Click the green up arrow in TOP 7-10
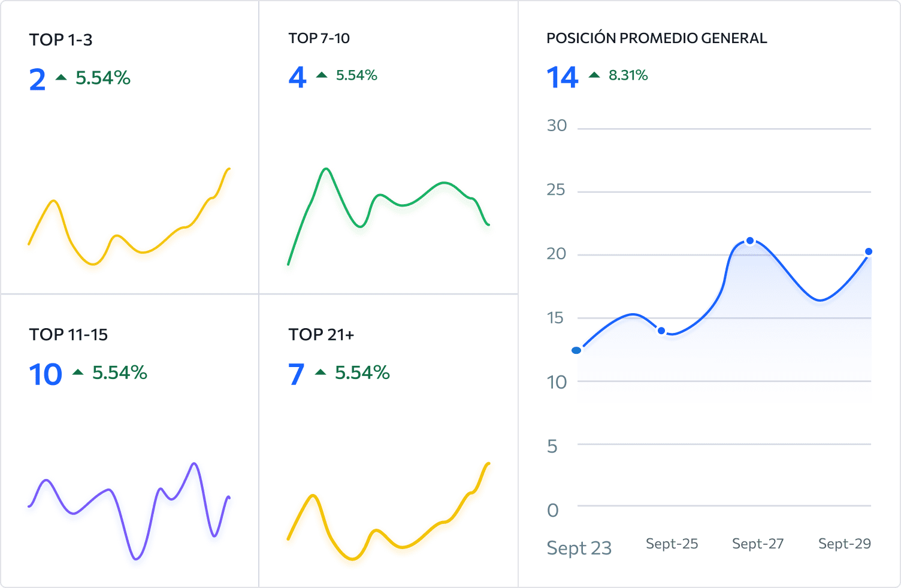 [322, 75]
